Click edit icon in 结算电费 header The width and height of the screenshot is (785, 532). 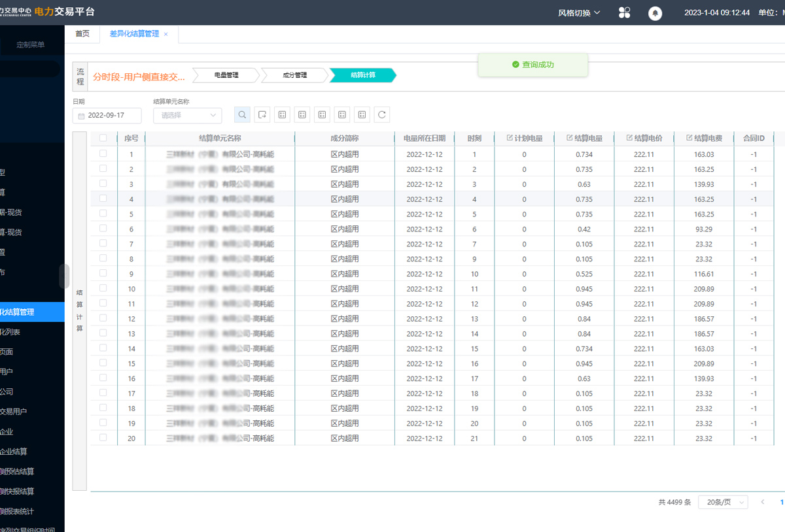click(689, 138)
